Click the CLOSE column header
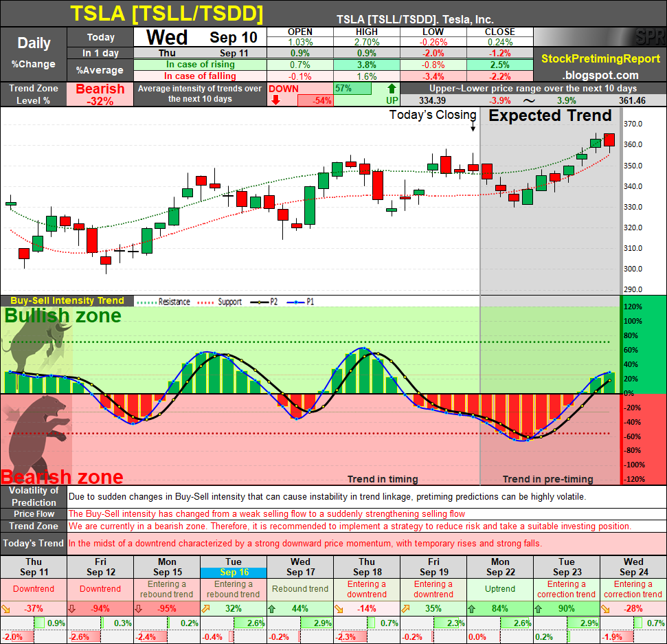This screenshot has width=667, height=644. [500, 32]
